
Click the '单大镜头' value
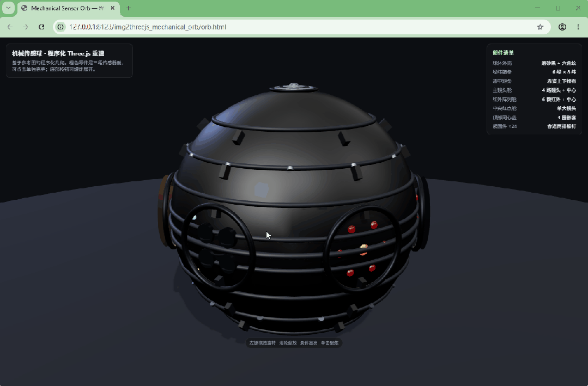click(566, 108)
